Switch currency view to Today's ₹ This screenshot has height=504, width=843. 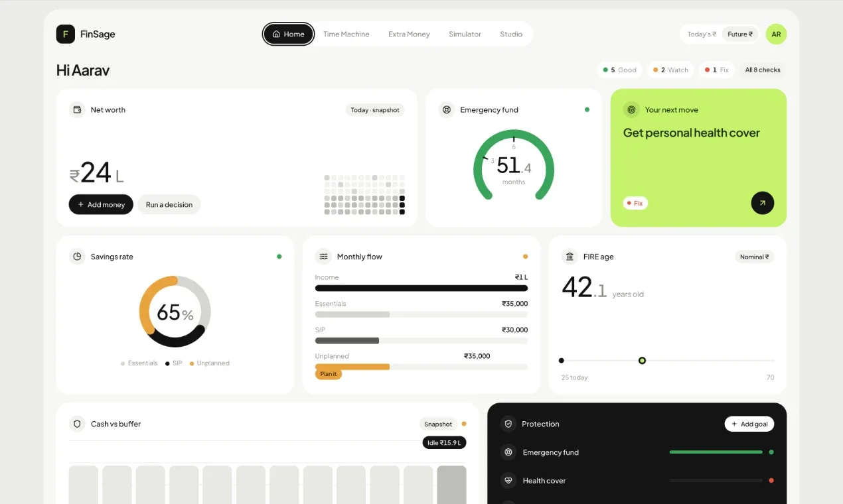pyautogui.click(x=702, y=34)
